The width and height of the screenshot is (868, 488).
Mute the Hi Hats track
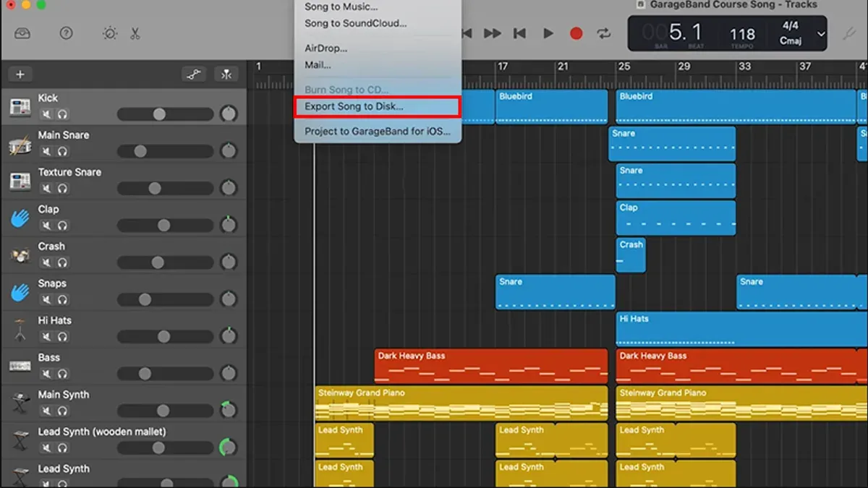[x=46, y=337]
